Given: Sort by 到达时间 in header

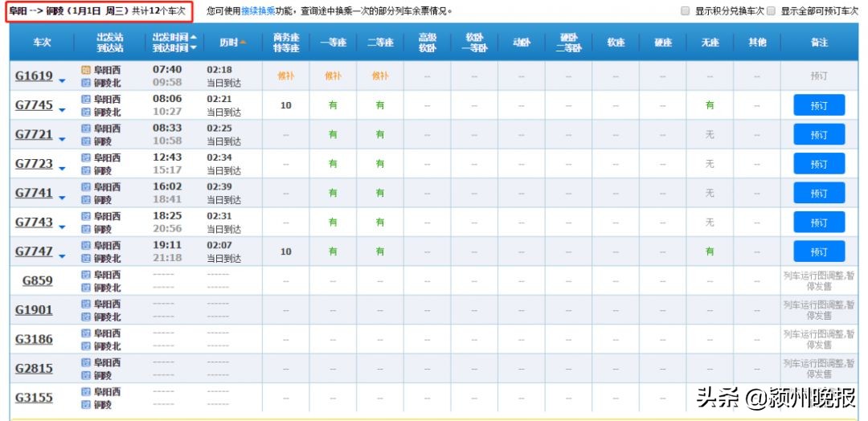Looking at the screenshot, I should [x=174, y=48].
